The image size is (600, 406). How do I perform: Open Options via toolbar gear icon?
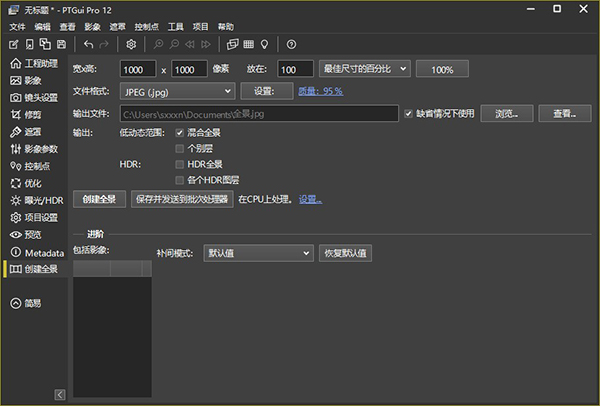131,44
